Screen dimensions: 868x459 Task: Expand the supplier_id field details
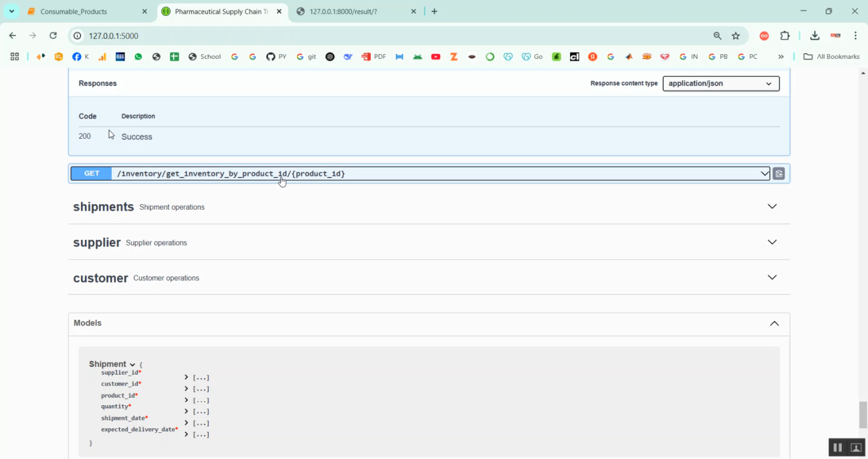click(186, 377)
